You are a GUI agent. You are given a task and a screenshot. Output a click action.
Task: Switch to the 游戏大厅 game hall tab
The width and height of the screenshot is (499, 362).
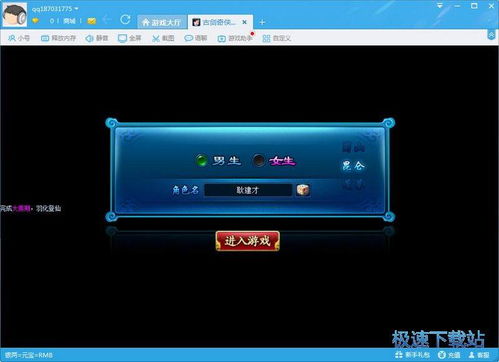[161, 22]
